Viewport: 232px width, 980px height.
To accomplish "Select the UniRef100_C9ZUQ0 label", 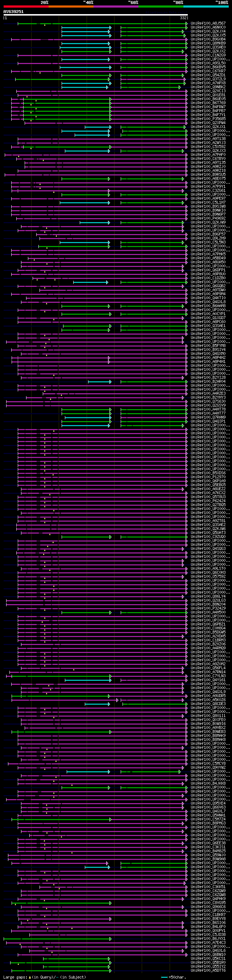I will point(208,537).
